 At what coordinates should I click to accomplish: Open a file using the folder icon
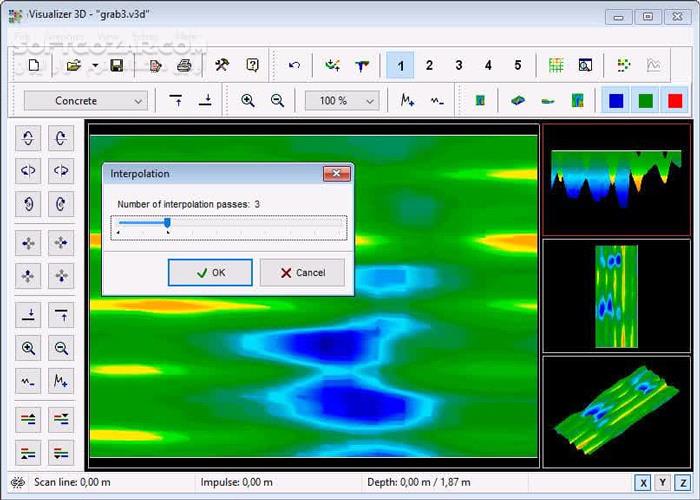[x=73, y=66]
